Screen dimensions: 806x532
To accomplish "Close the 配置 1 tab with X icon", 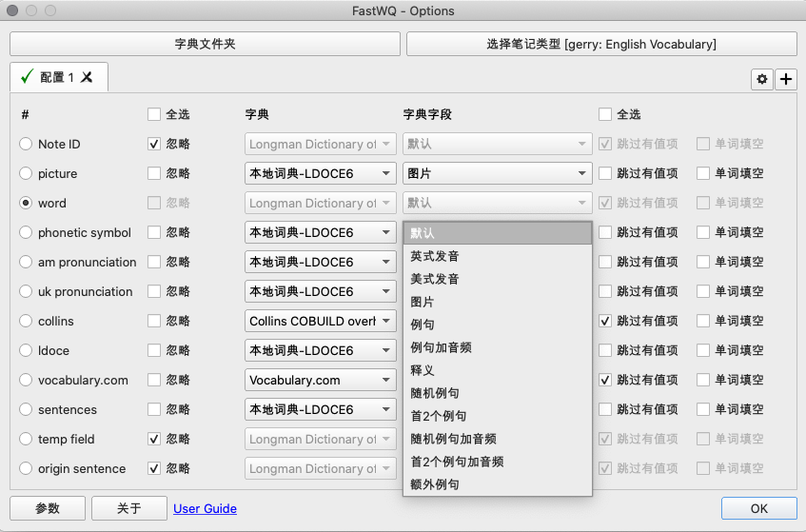I will click(x=87, y=77).
